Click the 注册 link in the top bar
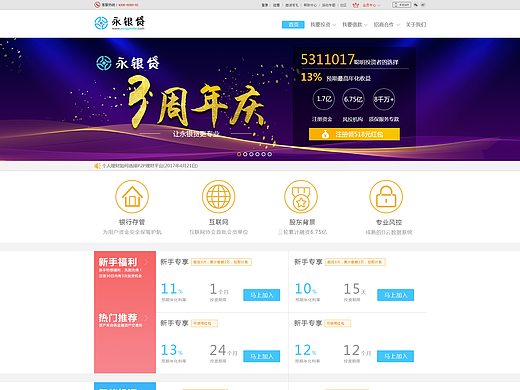Screen dimensions: 520x390 (x=276, y=5)
